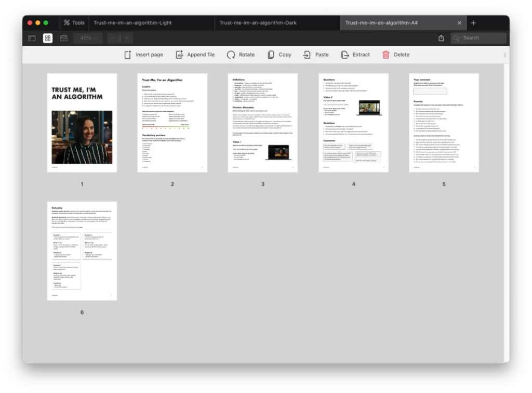
Task: Enable the two-page split view mode
Action: tap(63, 38)
